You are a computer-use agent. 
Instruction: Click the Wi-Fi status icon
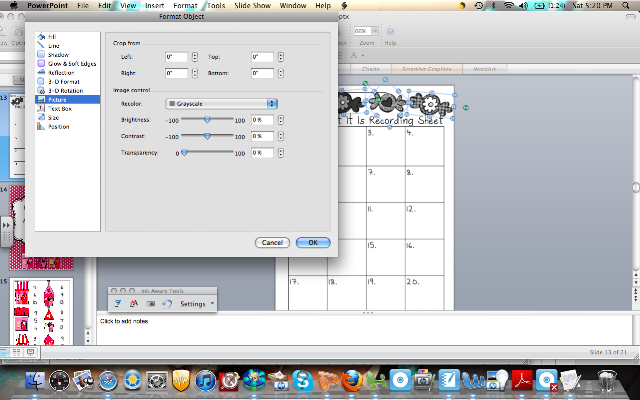[x=509, y=6]
